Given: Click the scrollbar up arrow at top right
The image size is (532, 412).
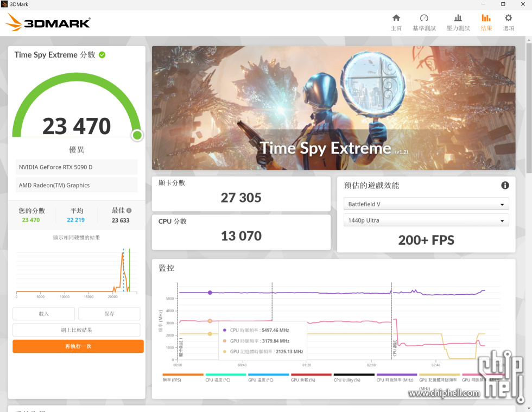Looking at the screenshot, I should tap(529, 40).
